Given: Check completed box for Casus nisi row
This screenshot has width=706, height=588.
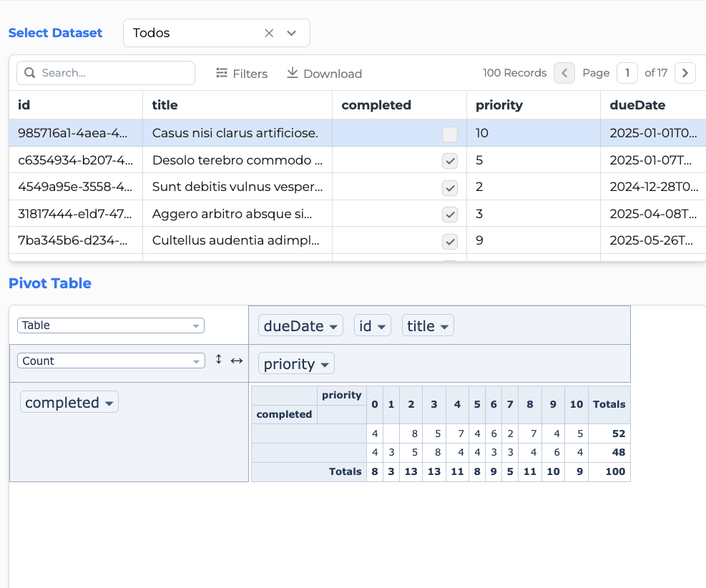Looking at the screenshot, I should coord(450,134).
